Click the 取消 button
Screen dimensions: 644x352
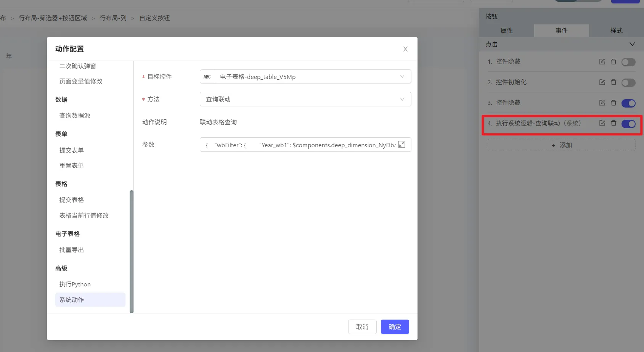click(362, 327)
